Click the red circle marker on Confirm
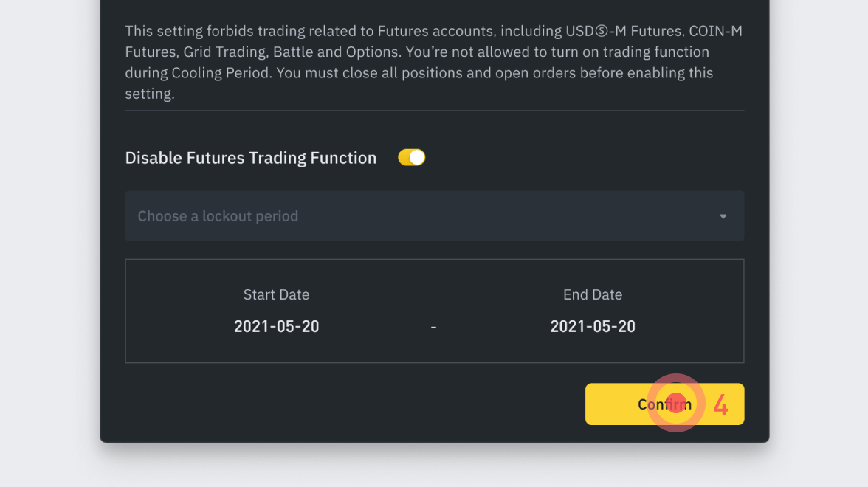The image size is (868, 487). point(676,403)
